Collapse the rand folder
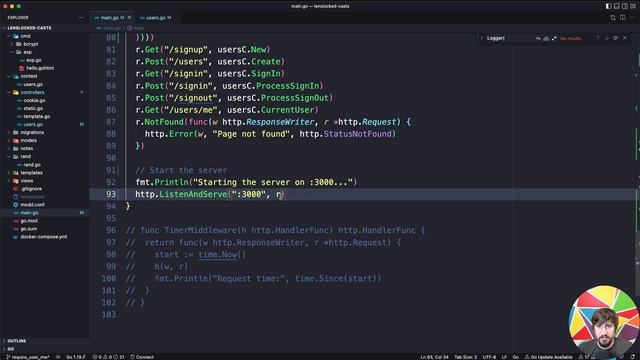Viewport: 640px width, 360px height. (x=44, y=156)
